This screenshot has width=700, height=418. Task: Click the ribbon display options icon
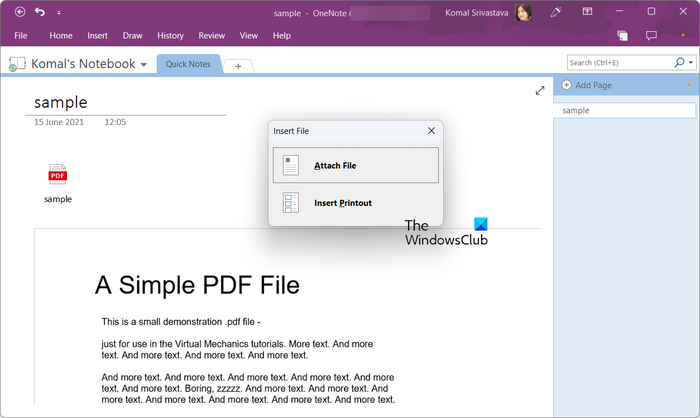coord(588,12)
